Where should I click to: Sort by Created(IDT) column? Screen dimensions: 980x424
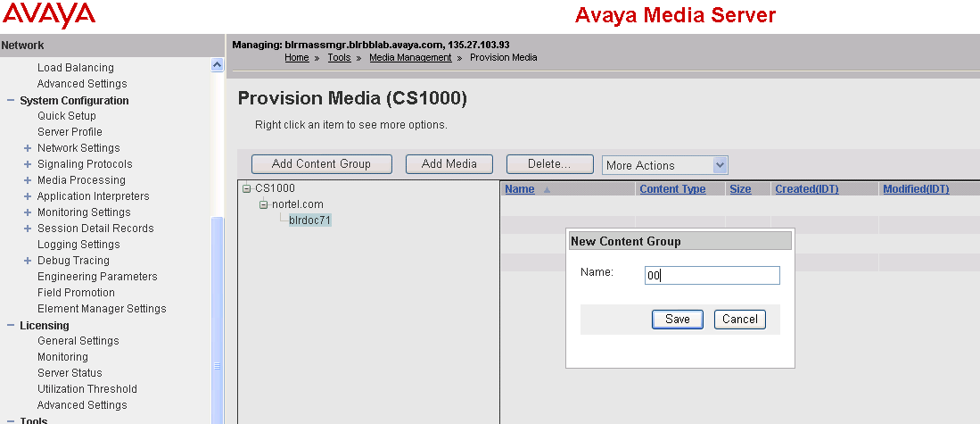(x=807, y=189)
